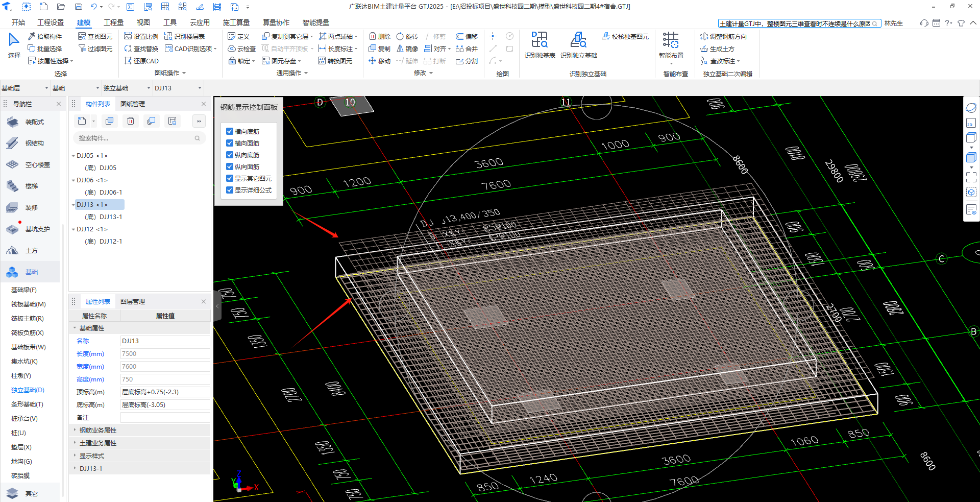The height and width of the screenshot is (502, 980).
Task: Switch to 图纸管理 tab
Action: click(x=133, y=104)
